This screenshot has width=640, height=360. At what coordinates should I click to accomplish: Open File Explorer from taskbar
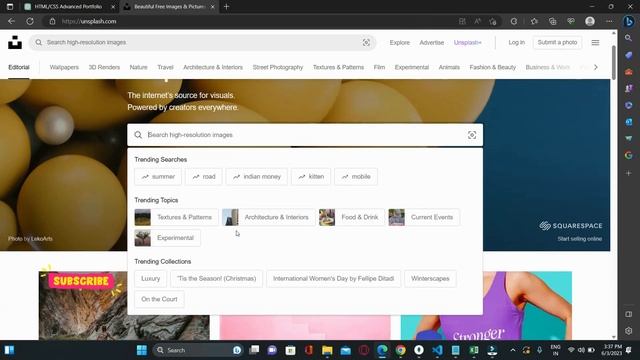[x=327, y=350]
